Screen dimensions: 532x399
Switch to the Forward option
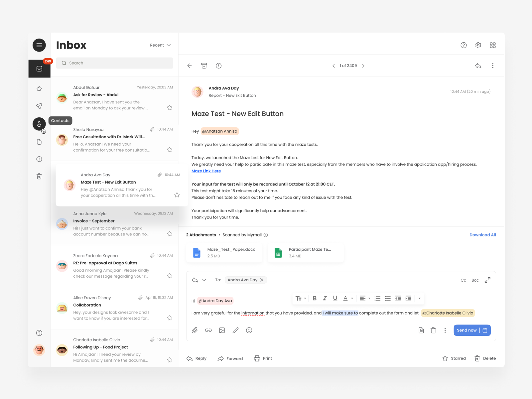coord(230,358)
